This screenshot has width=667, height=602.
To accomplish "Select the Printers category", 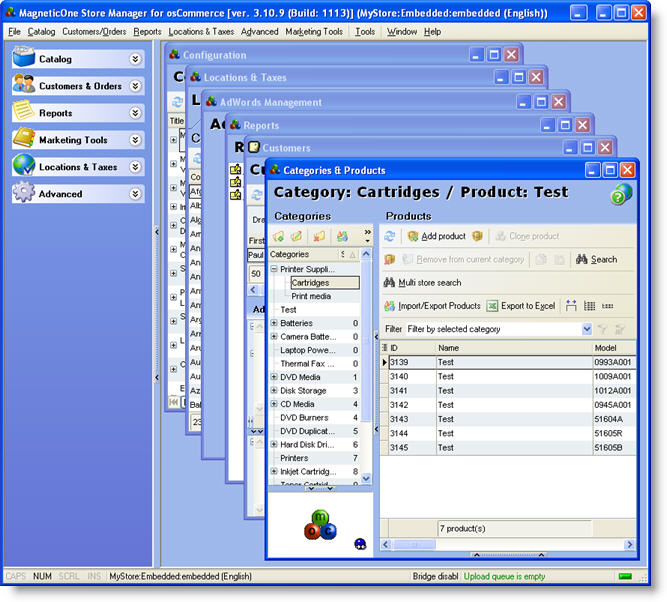I will tap(294, 458).
